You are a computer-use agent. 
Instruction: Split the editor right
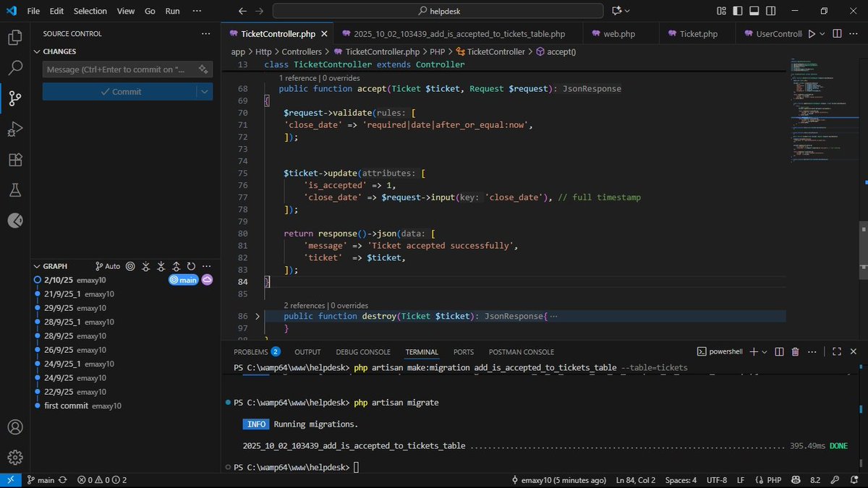tap(838, 33)
